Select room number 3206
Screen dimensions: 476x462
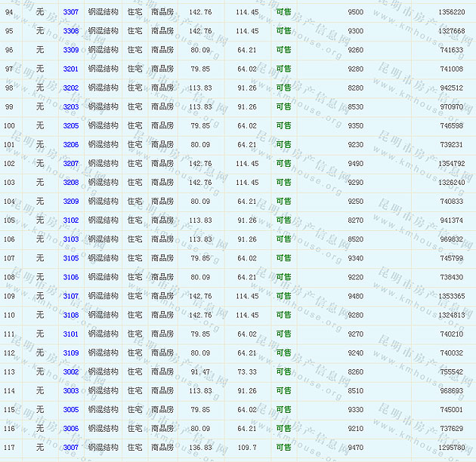click(x=70, y=145)
